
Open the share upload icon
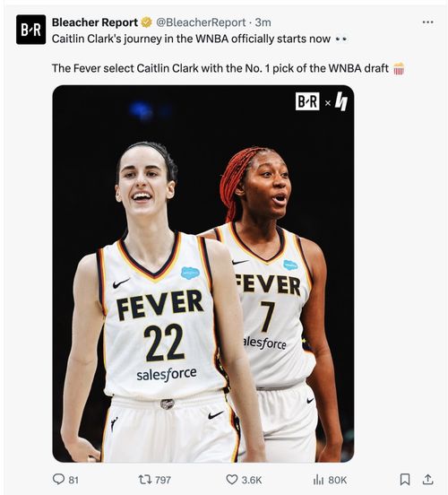(427, 480)
